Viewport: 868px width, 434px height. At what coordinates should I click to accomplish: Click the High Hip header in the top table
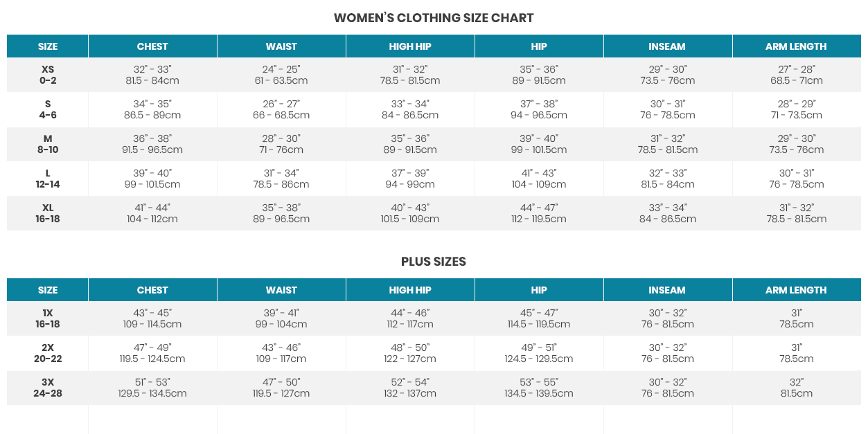410,46
